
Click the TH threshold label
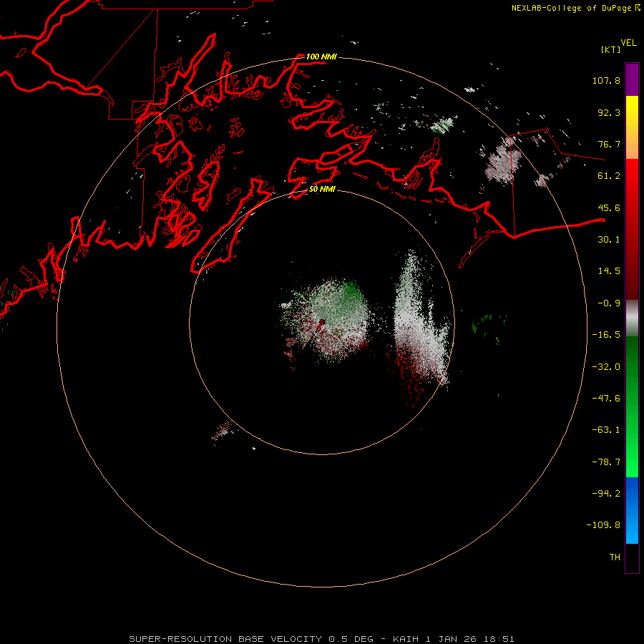615,557
